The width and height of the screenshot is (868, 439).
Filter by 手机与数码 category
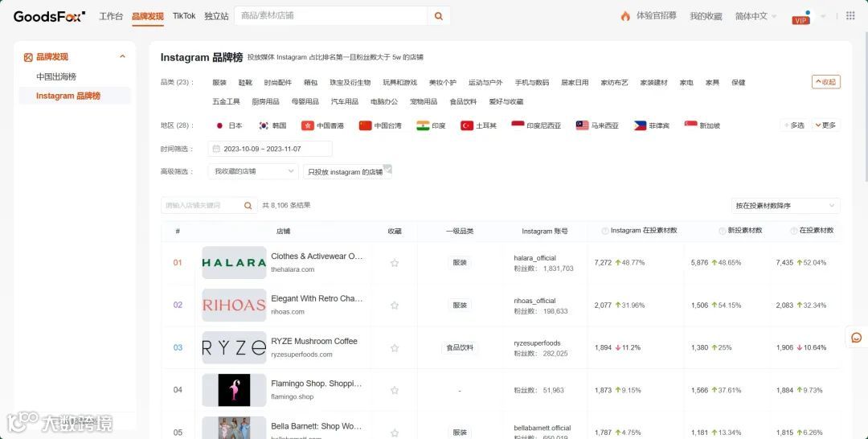click(x=532, y=83)
